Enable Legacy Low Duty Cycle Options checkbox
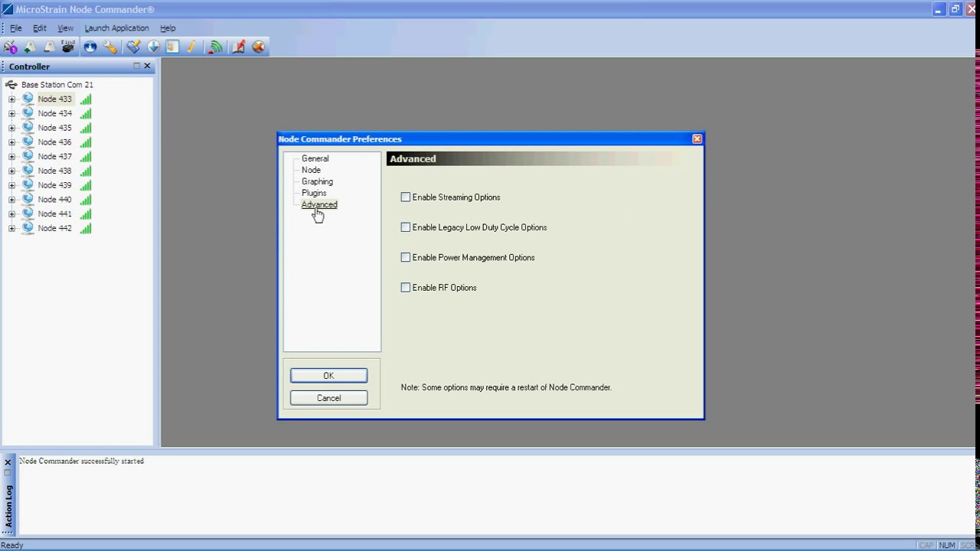The height and width of the screenshot is (551, 980). point(406,227)
